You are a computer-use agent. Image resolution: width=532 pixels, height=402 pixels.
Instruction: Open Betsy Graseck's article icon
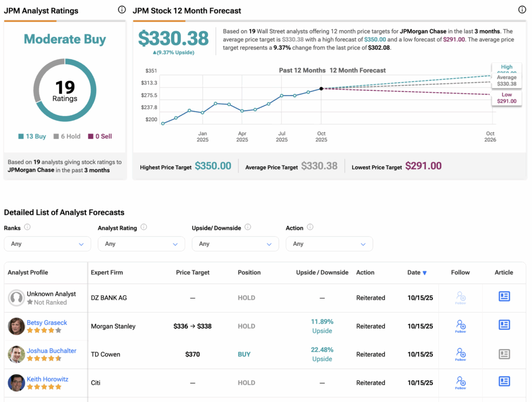pyautogui.click(x=503, y=325)
